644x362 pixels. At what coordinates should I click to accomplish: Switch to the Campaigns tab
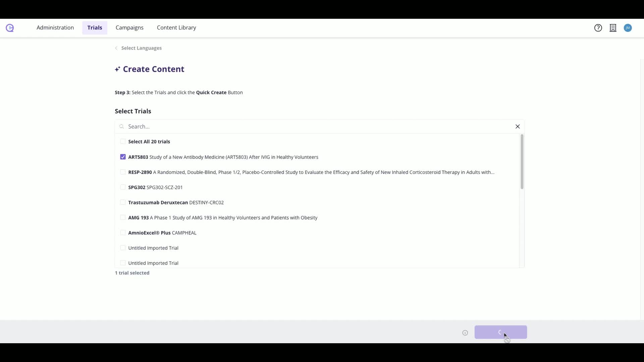pos(129,27)
